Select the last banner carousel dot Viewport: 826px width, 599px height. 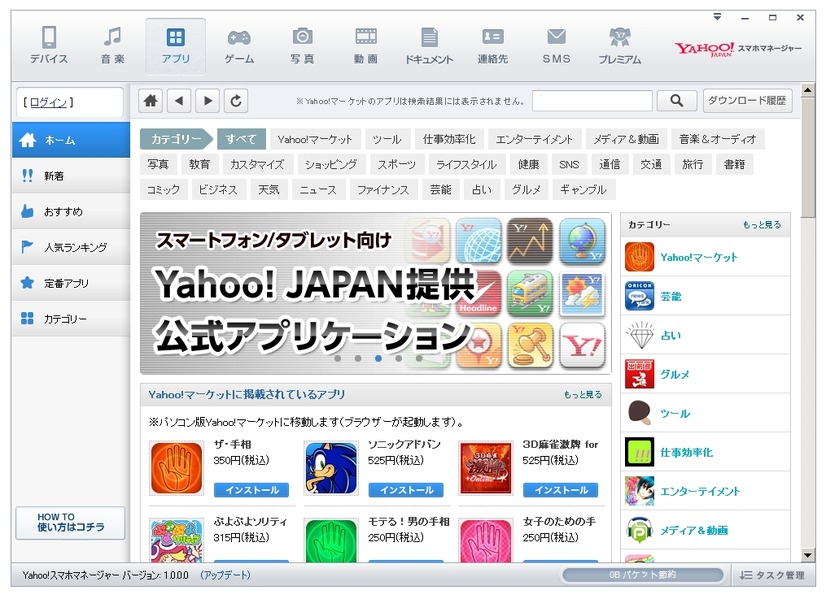(419, 358)
